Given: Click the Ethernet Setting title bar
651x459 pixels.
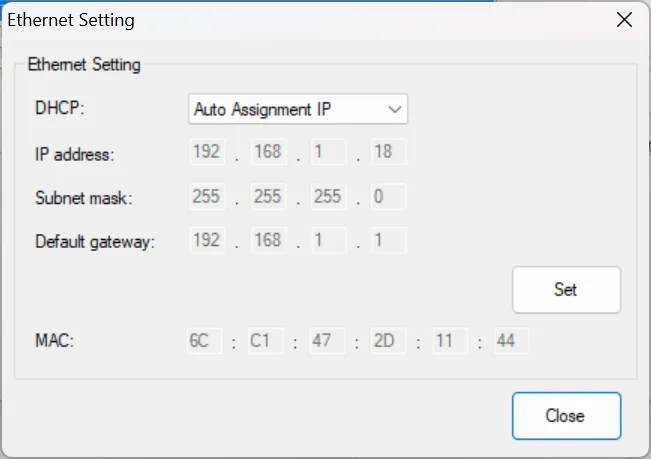Looking at the screenshot, I should point(300,20).
